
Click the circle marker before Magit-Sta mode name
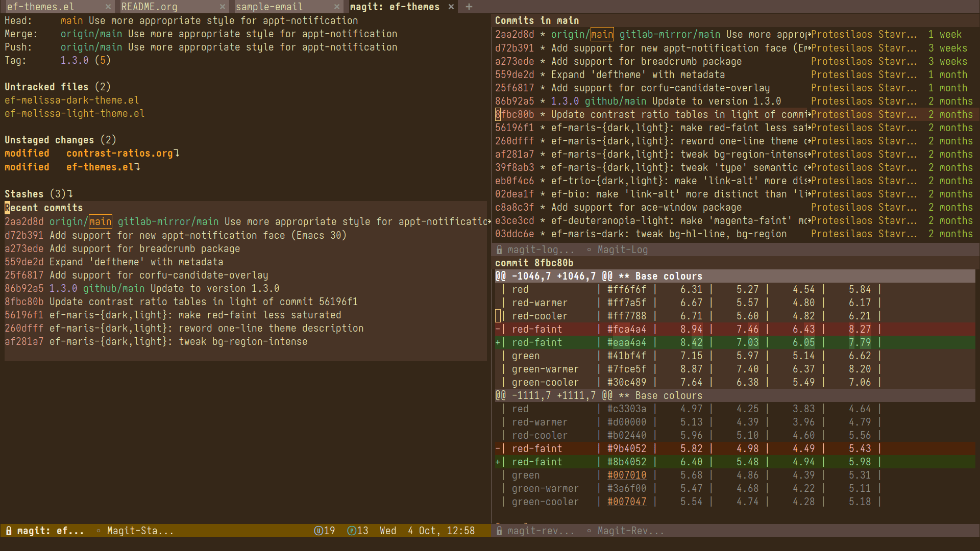[99, 531]
